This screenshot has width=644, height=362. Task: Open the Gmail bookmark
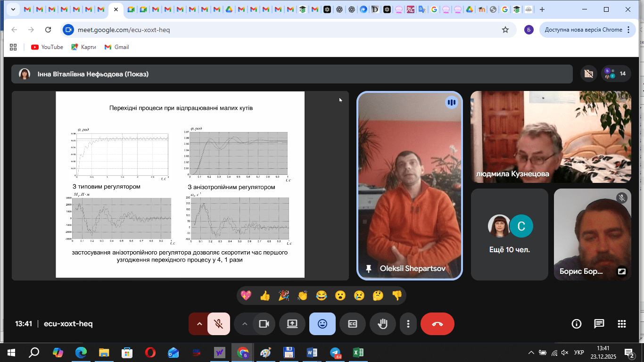coord(116,47)
